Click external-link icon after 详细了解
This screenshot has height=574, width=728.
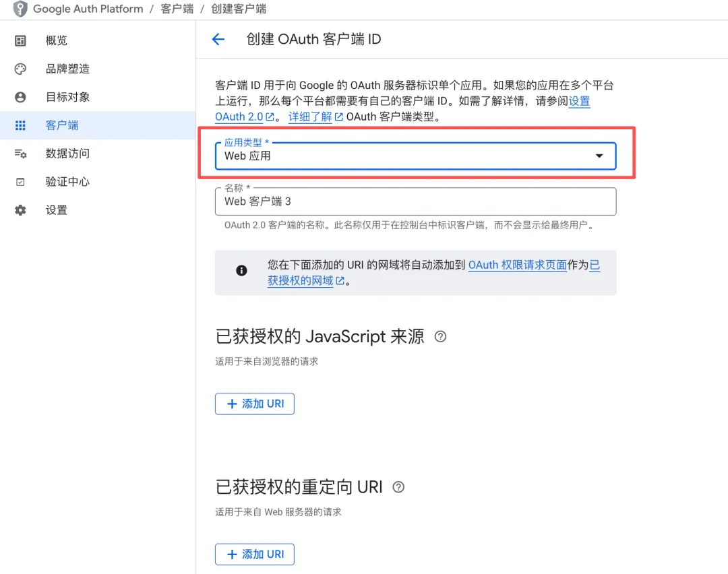pos(339,117)
